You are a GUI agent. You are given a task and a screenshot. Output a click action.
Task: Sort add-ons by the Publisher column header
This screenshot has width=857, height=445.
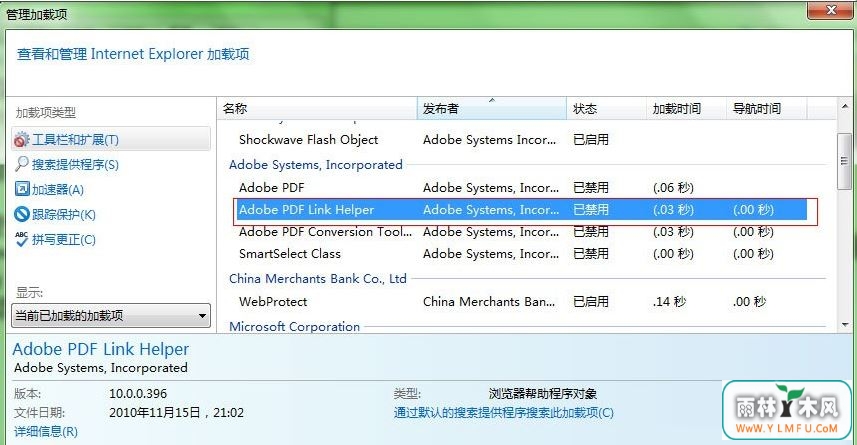point(492,108)
